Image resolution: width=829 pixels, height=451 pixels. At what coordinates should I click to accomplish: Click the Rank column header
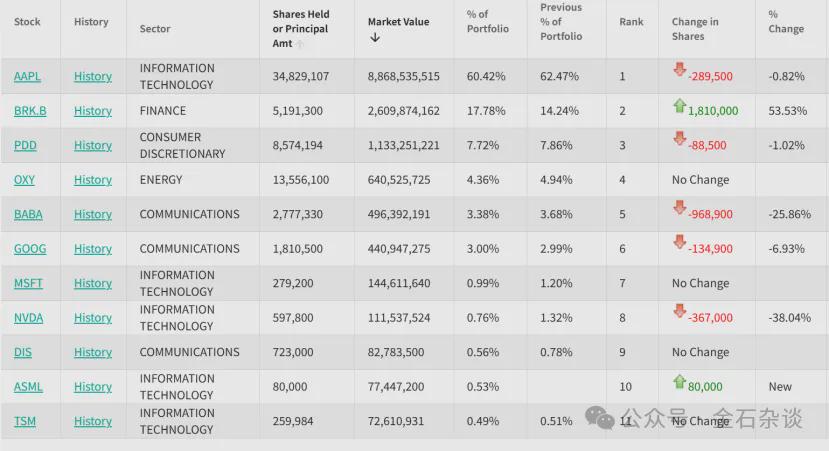tap(631, 22)
